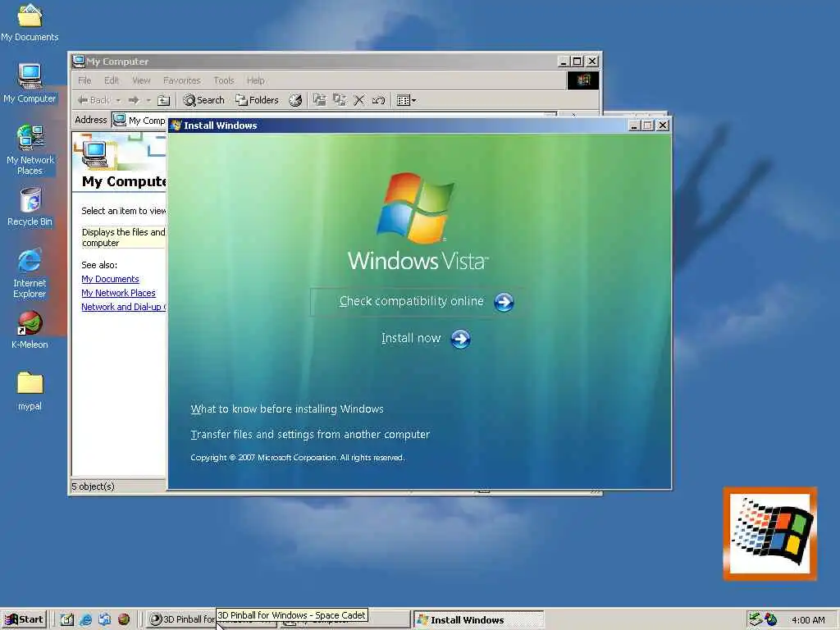Expand the Forward history dropdown arrow

coord(148,100)
